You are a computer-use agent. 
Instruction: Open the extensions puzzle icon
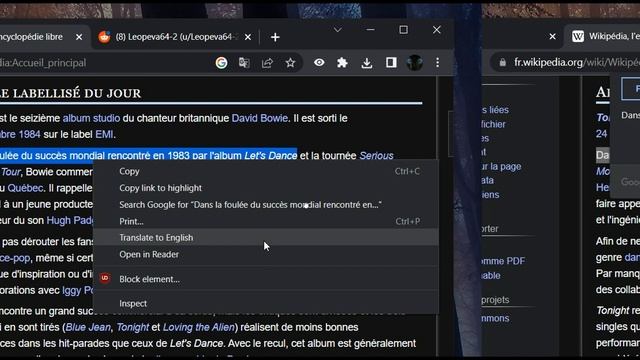click(x=342, y=62)
